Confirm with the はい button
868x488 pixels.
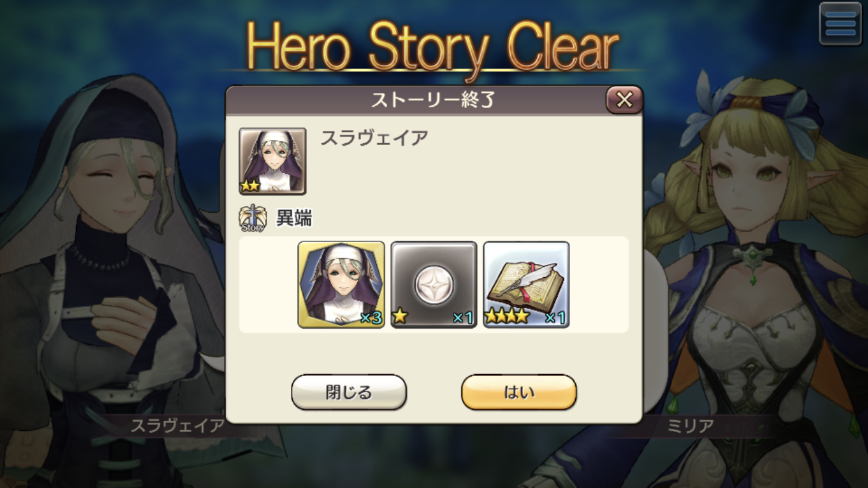tap(519, 392)
